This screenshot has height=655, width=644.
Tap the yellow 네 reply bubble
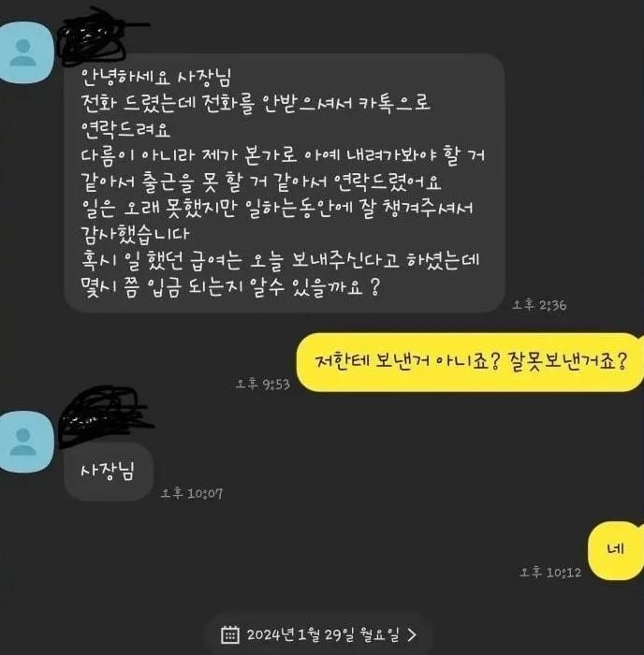(616, 550)
